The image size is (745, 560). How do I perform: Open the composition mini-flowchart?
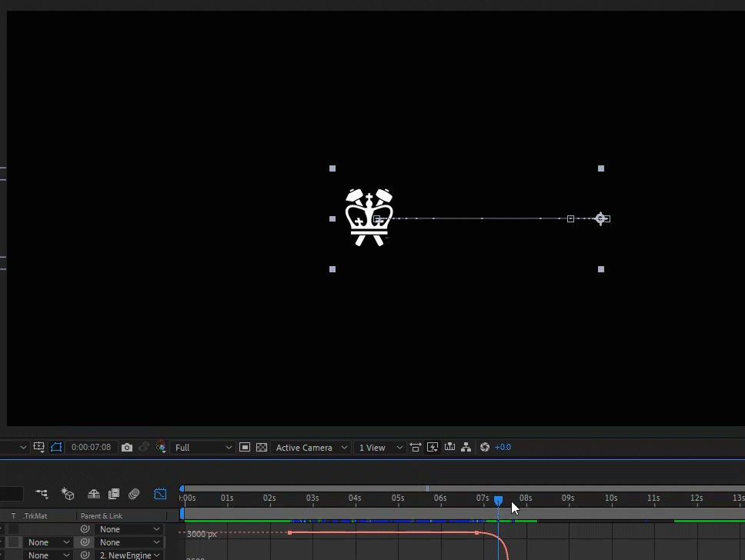click(42, 494)
